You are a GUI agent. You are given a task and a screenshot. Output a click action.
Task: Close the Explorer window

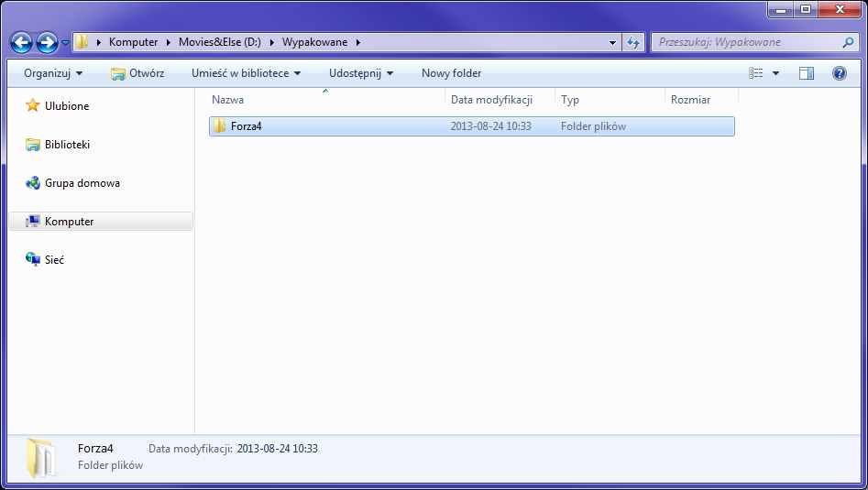coord(840,9)
